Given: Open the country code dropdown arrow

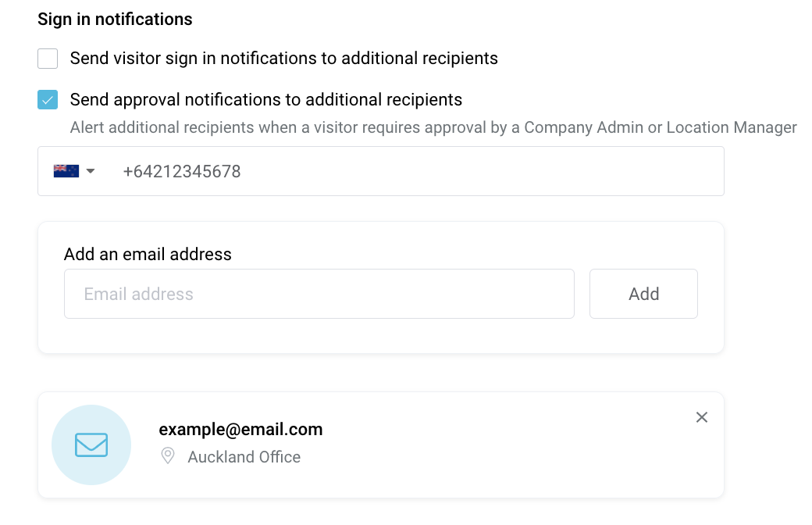Looking at the screenshot, I should (x=91, y=171).
